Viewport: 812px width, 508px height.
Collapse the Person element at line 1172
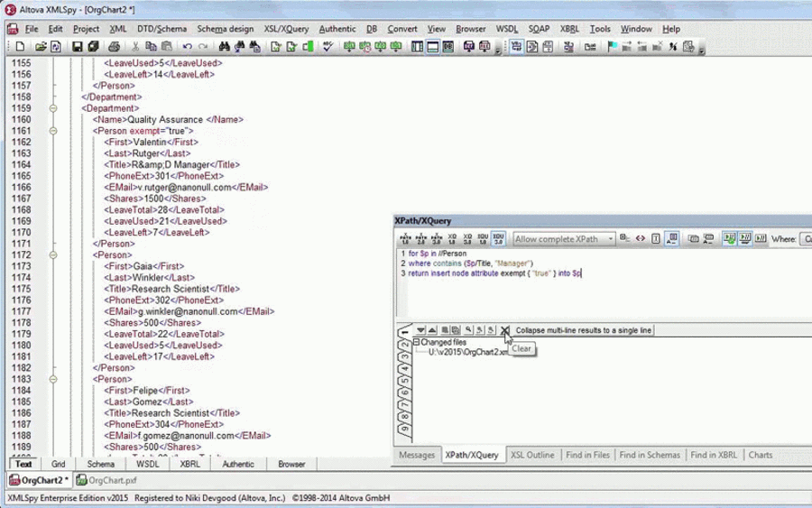coord(53,254)
